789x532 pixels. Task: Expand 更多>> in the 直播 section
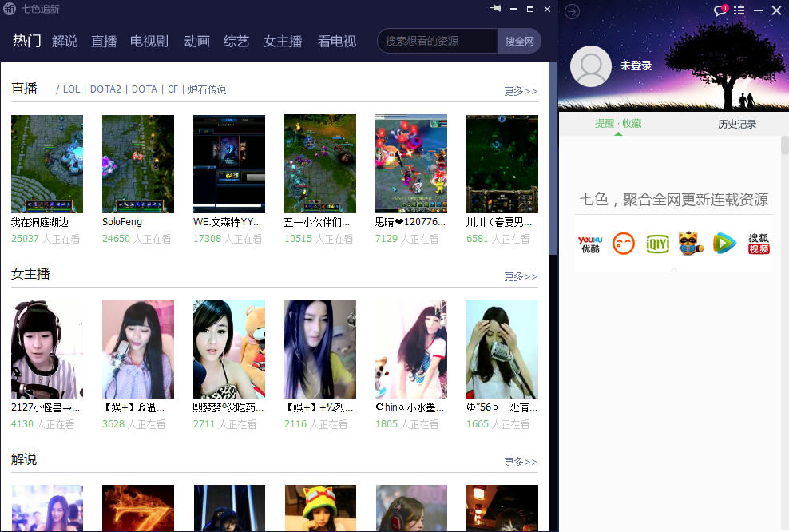tap(521, 91)
